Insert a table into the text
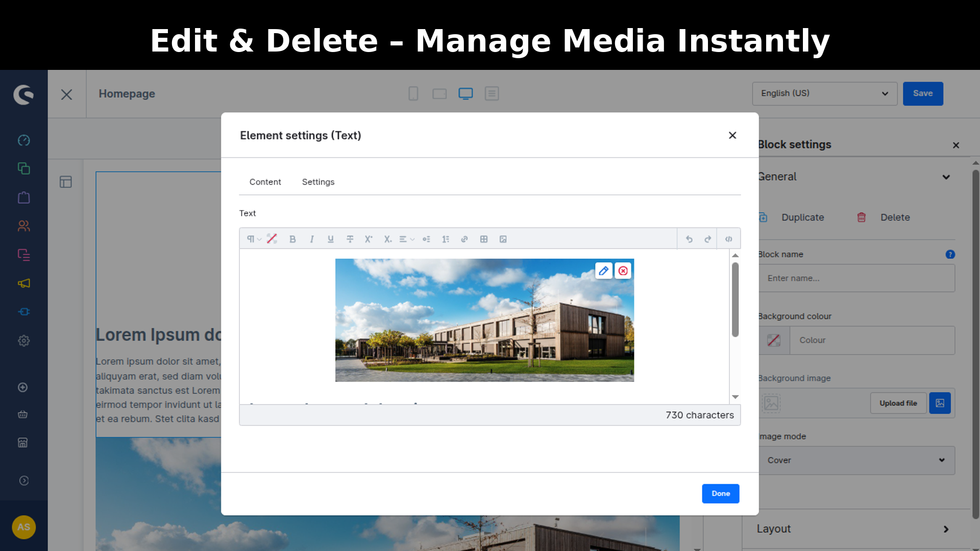Viewport: 980px width, 551px height. pos(484,239)
